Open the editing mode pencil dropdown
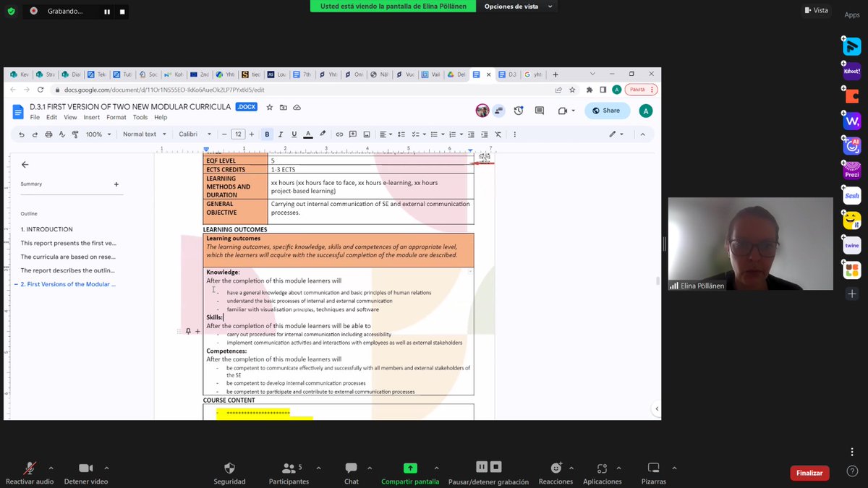 (616, 134)
